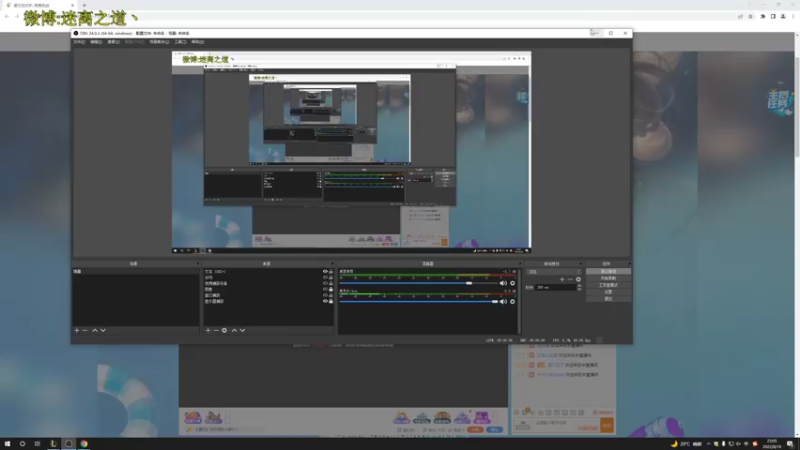Move source down in Sources panel

[x=242, y=331]
